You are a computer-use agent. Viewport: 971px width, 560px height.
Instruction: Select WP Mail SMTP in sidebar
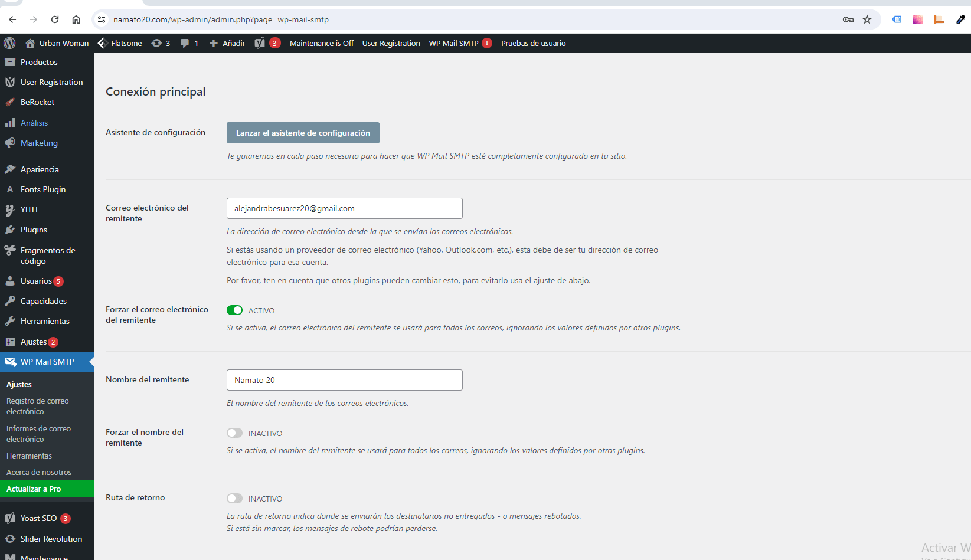point(47,362)
